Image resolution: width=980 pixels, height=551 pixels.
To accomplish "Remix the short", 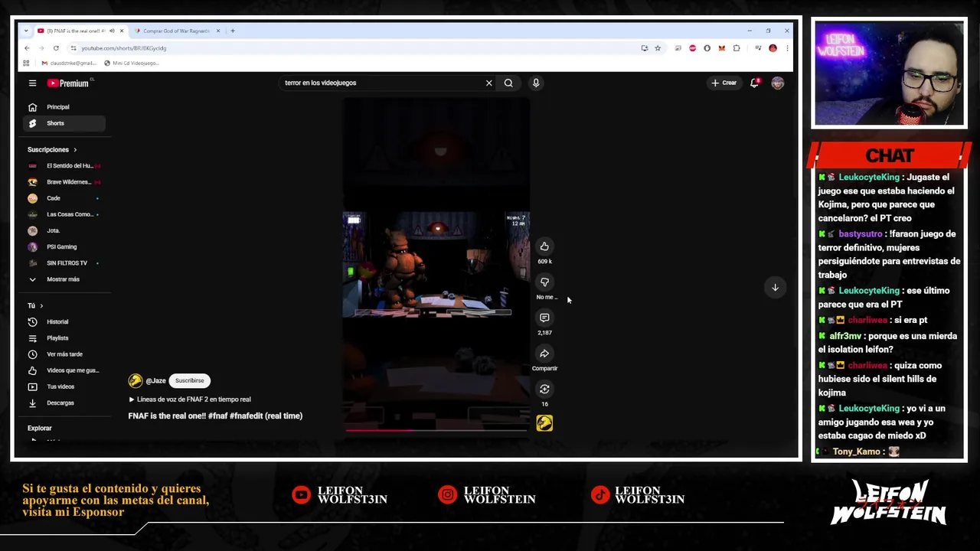I will click(544, 390).
